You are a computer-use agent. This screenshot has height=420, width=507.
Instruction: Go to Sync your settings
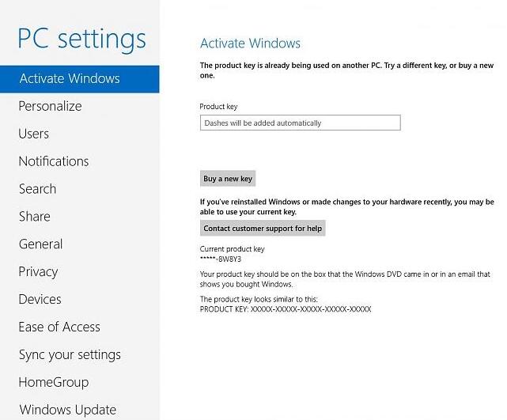70,354
